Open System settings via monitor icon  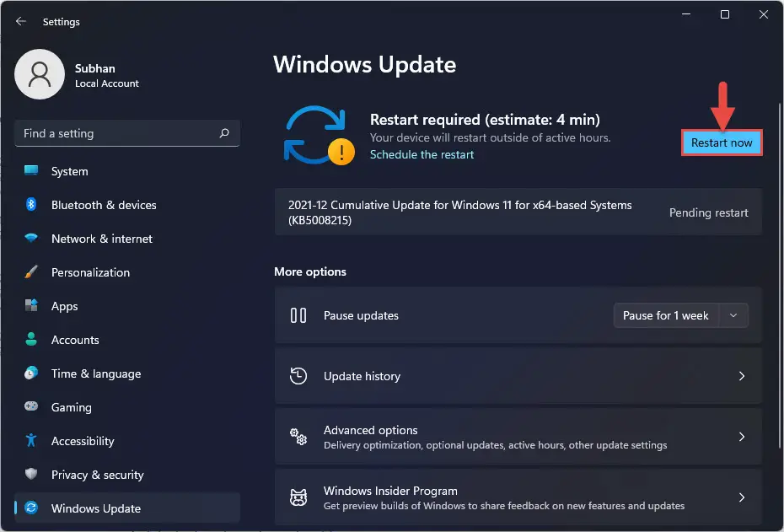(31, 171)
